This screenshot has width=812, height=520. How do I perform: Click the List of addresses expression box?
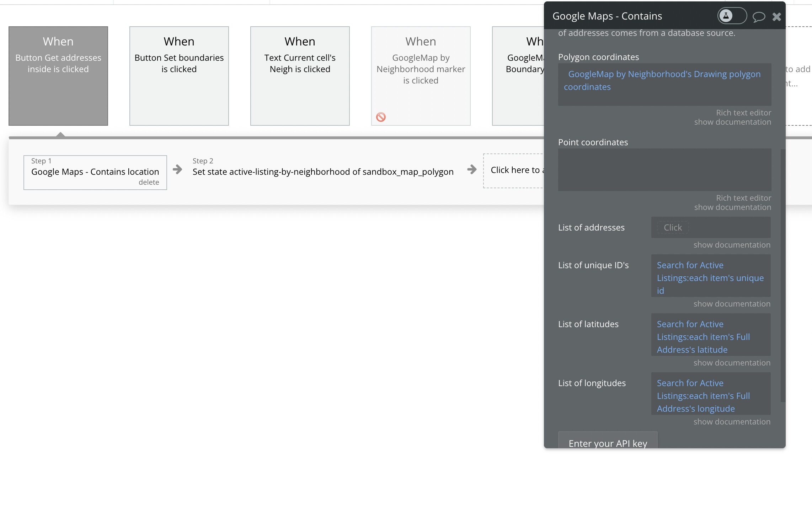pos(710,228)
